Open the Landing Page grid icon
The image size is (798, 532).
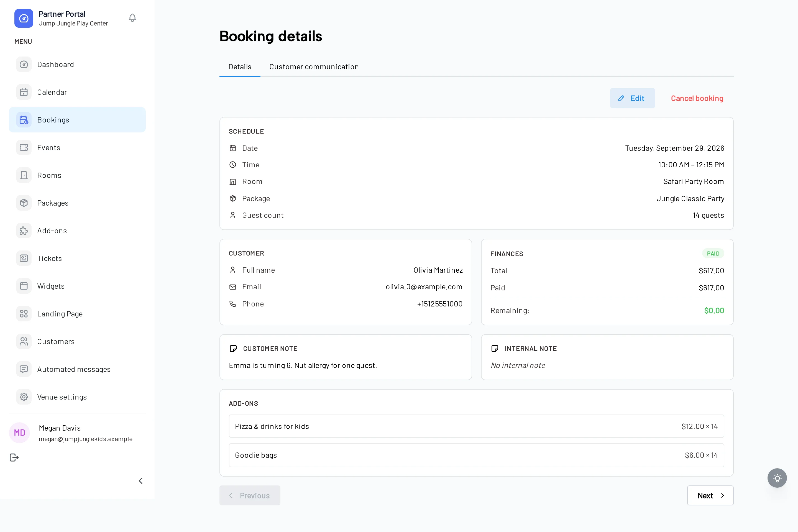pos(24,314)
